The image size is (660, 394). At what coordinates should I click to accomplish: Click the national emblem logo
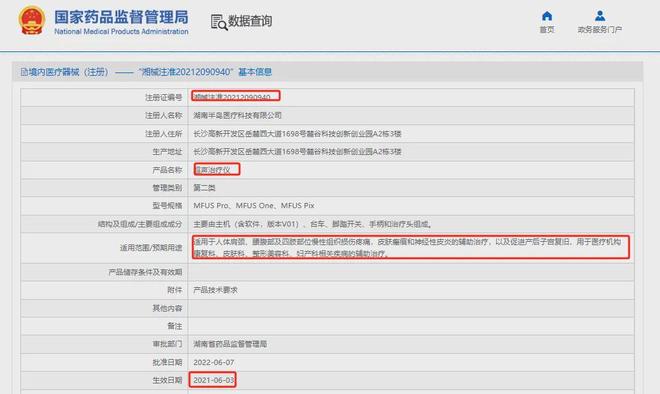(x=32, y=20)
